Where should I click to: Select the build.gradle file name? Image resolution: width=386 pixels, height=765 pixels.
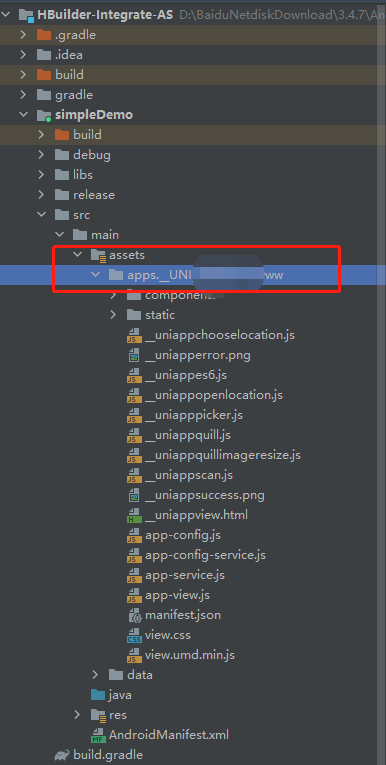108,755
